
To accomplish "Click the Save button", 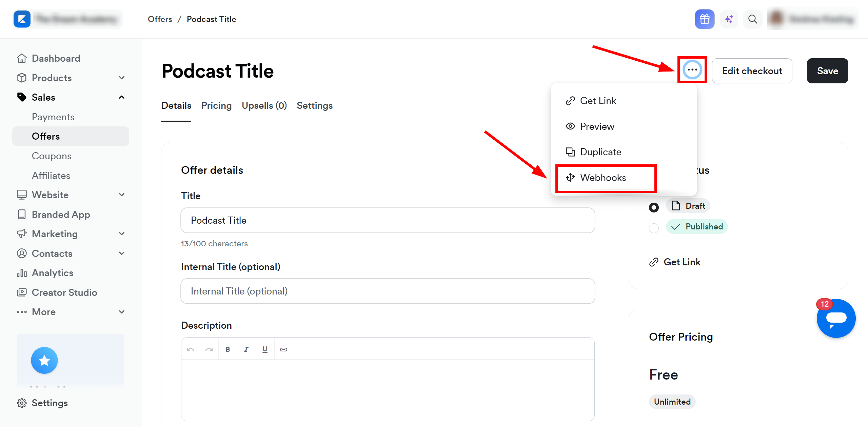I will [x=827, y=71].
